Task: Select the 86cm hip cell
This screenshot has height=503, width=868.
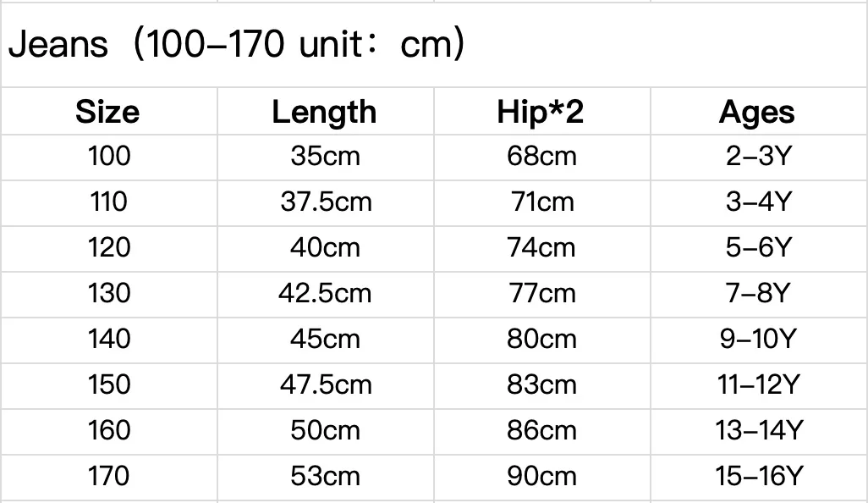Action: pos(541,430)
